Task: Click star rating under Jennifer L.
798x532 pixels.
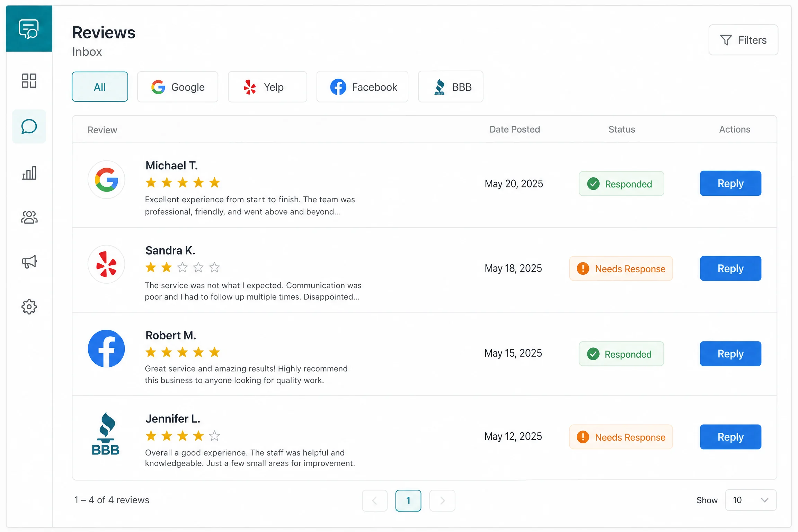Action: point(183,436)
